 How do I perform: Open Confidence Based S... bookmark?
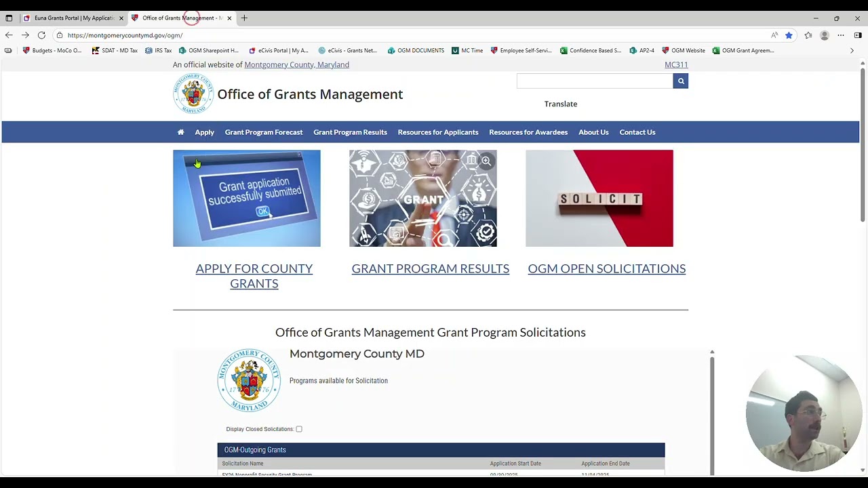click(x=591, y=50)
